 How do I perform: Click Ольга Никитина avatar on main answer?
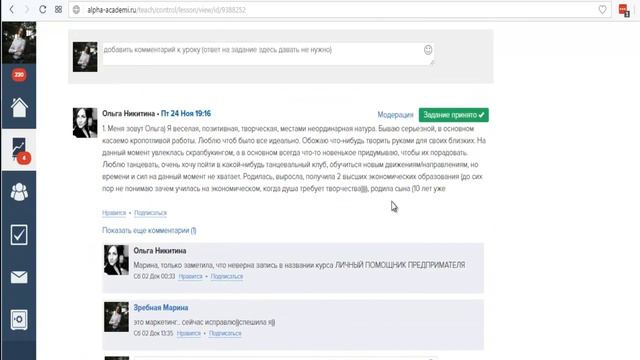click(x=85, y=123)
